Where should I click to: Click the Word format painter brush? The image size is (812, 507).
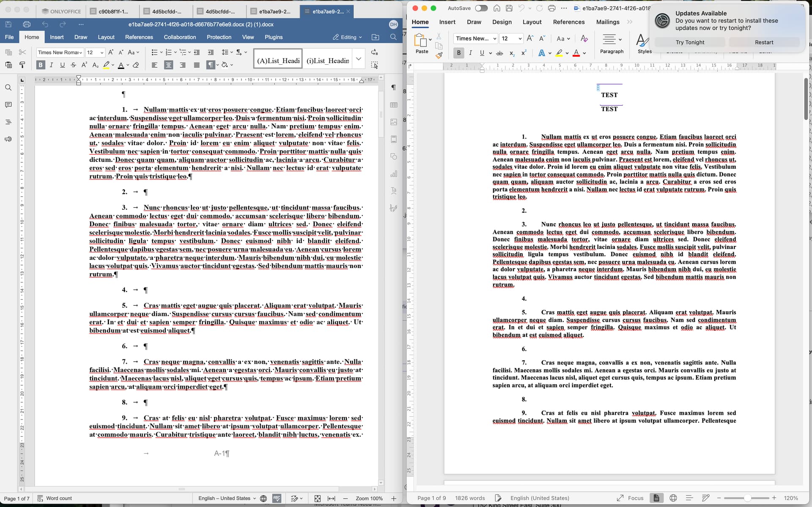pyautogui.click(x=439, y=55)
